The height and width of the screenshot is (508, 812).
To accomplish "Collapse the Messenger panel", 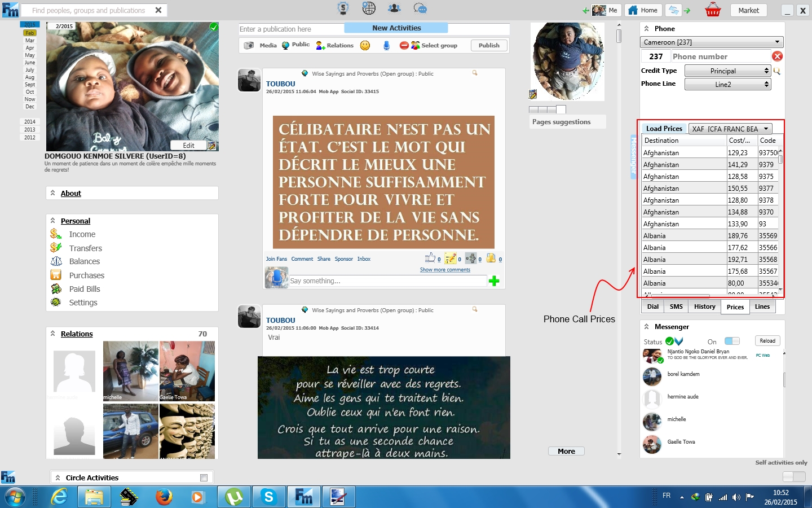I will pyautogui.click(x=646, y=326).
